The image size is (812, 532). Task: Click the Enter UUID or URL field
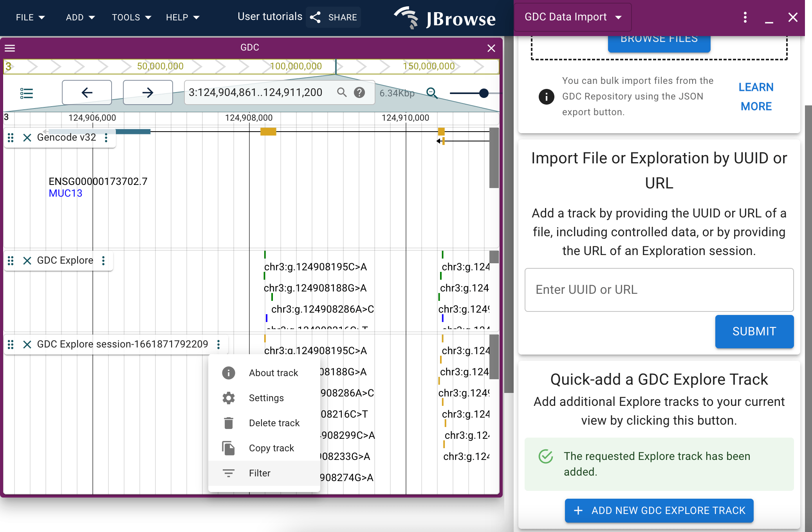click(659, 290)
